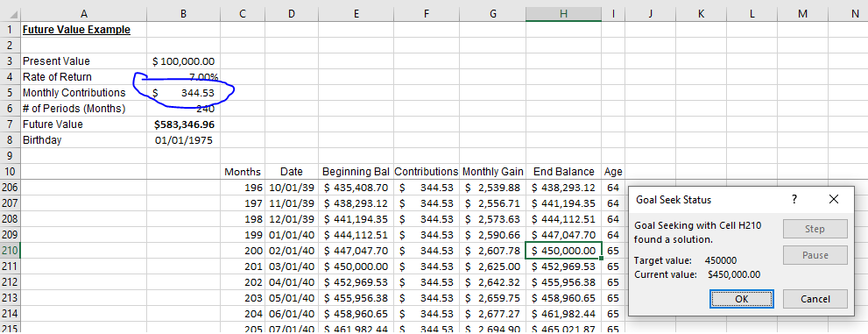Screen dimensions: 868x334
Task: Select Age cell in row 206
Action: 613,188
